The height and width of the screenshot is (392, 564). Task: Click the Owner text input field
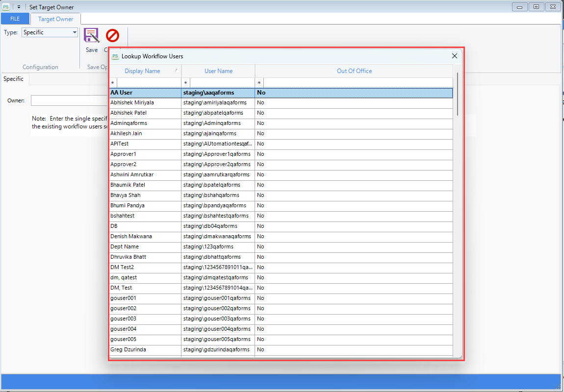point(69,100)
